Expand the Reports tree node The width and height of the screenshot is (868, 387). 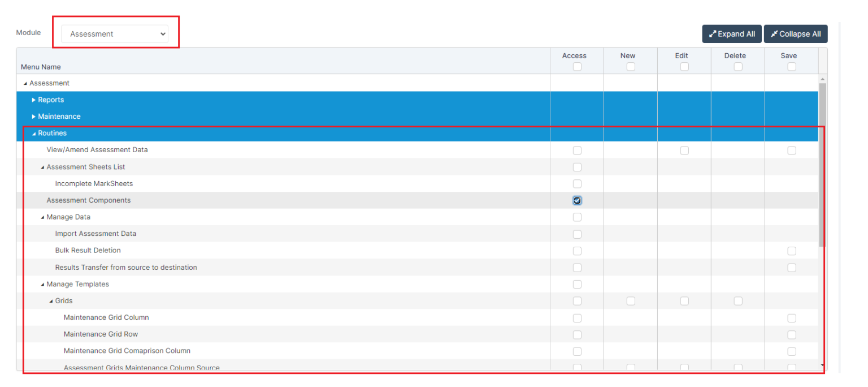pos(32,100)
